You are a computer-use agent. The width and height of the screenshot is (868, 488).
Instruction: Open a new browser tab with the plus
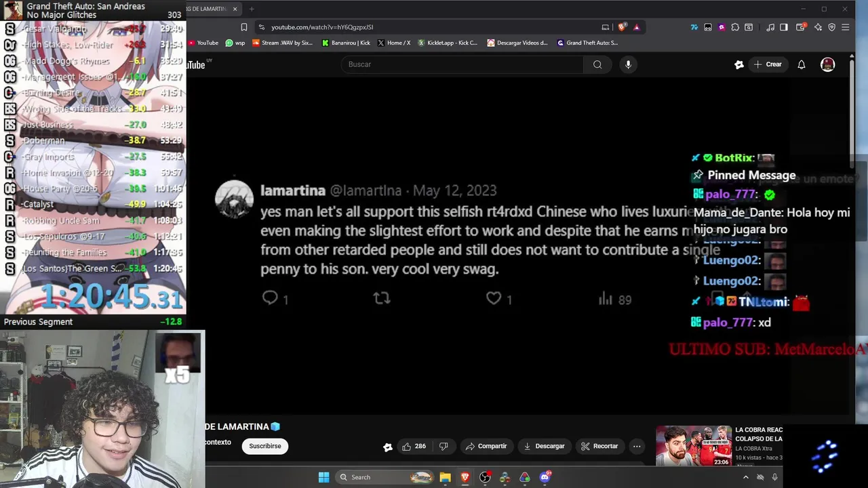[252, 9]
